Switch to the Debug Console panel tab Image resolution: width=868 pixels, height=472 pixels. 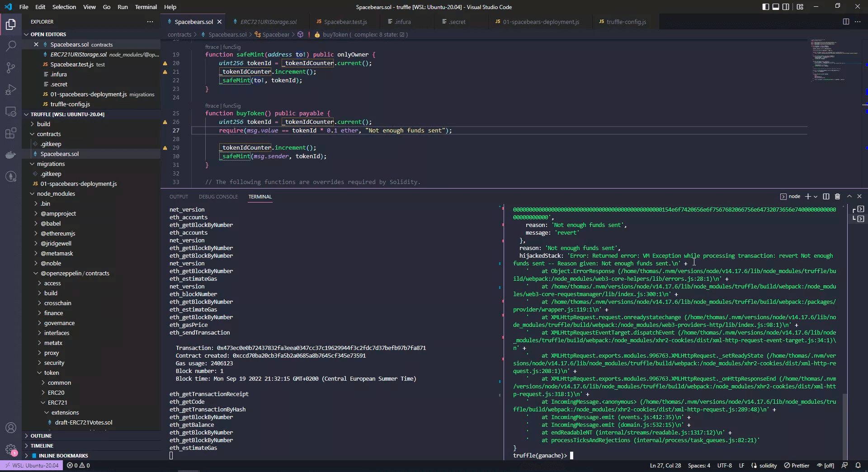[x=218, y=197]
